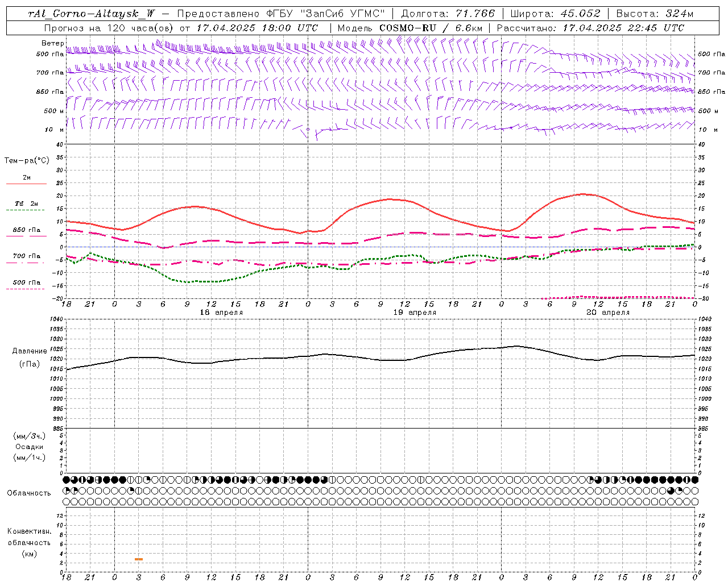The width and height of the screenshot is (728, 582).
Task: Click the (мм/1ч.) precipitation unit label
Action: click(30, 458)
